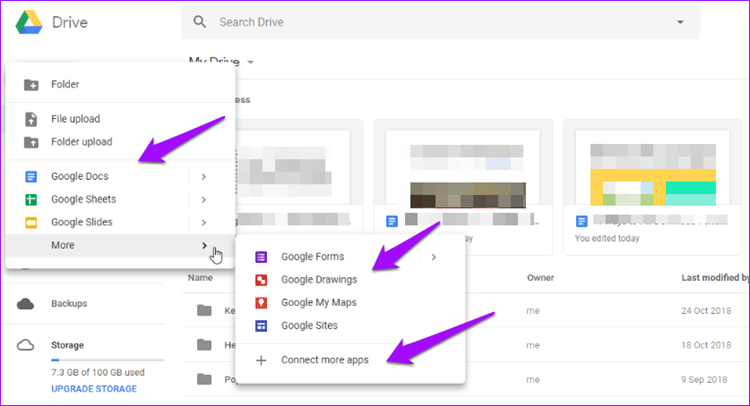This screenshot has width=750, height=406.
Task: Click the Last modified column header
Action: [715, 278]
